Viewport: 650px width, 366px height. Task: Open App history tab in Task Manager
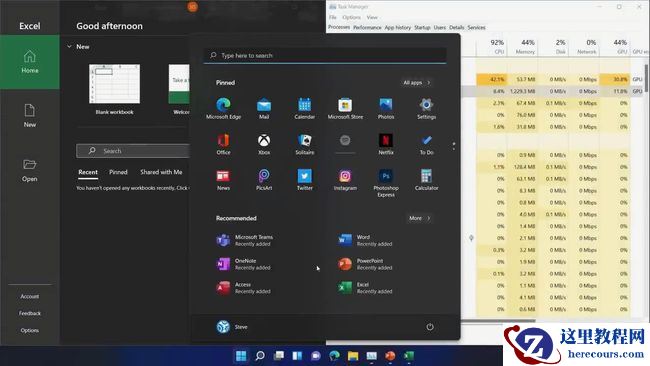398,27
